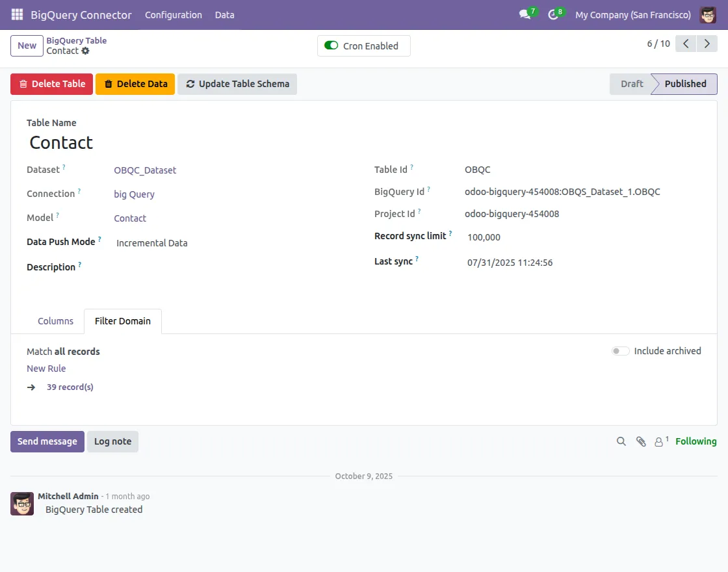Select the BigQuery Id value text
728x572 pixels.
[562, 192]
